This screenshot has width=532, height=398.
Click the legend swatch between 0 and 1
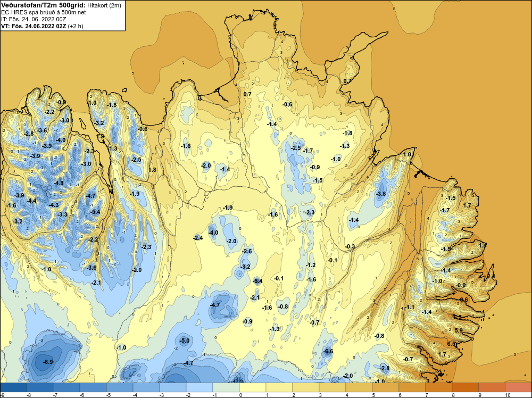tap(253, 387)
